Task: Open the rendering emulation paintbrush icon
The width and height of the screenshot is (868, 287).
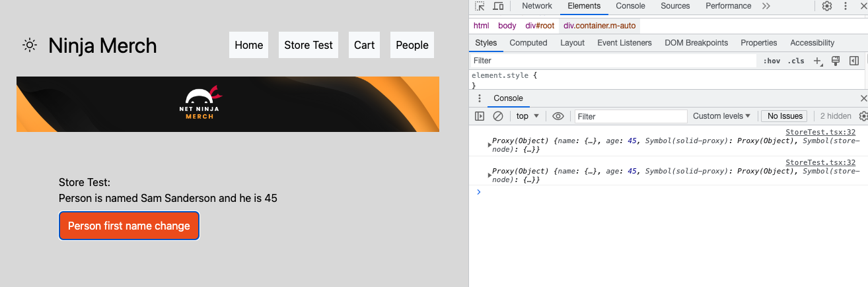Action: tap(836, 61)
